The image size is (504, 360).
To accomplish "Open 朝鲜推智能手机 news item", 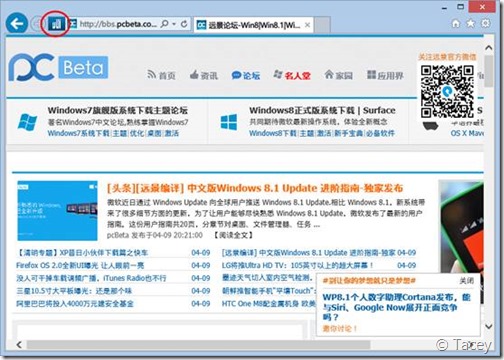I will click(x=269, y=291).
